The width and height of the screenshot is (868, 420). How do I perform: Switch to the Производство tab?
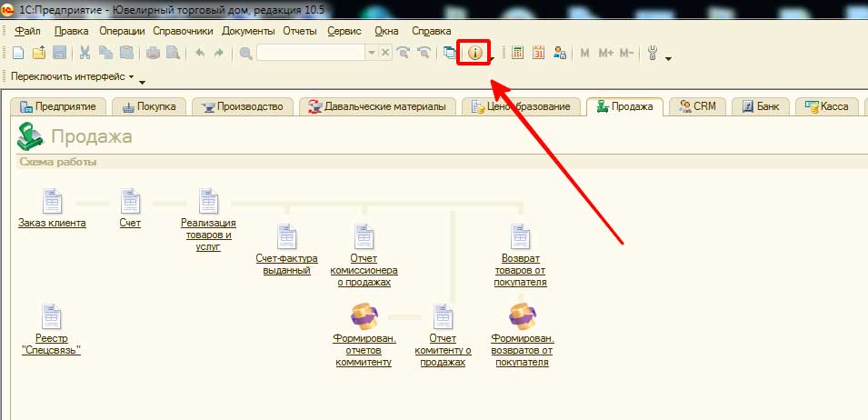(242, 106)
